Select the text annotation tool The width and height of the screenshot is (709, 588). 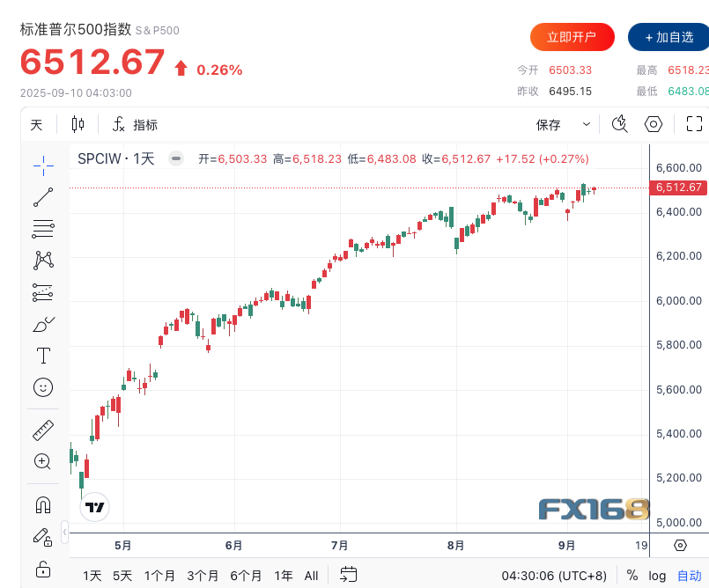coord(43,356)
